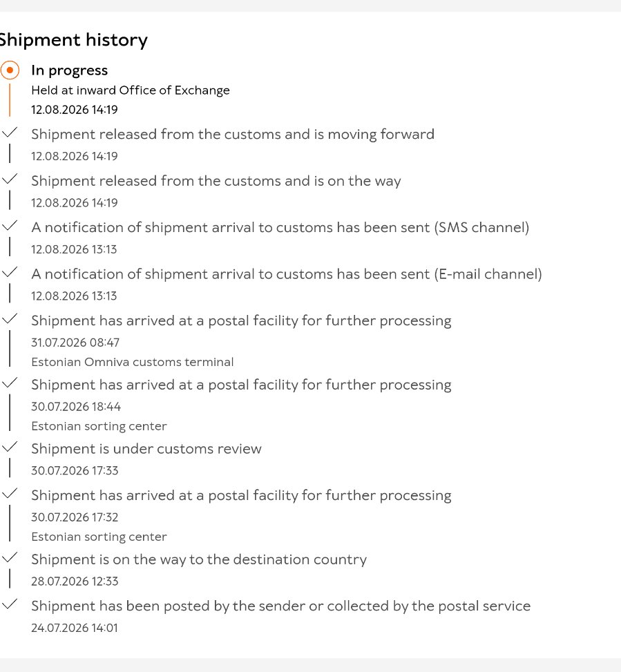Click checkmark for 30.07.2026 18:44 sorting center arrival
Screen dimensions: 621x672
pyautogui.click(x=10, y=383)
